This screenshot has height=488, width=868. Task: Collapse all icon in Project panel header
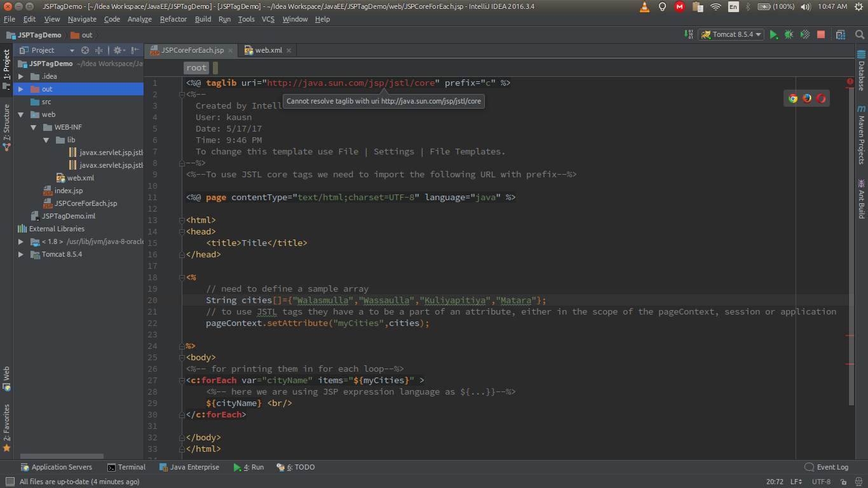click(98, 50)
